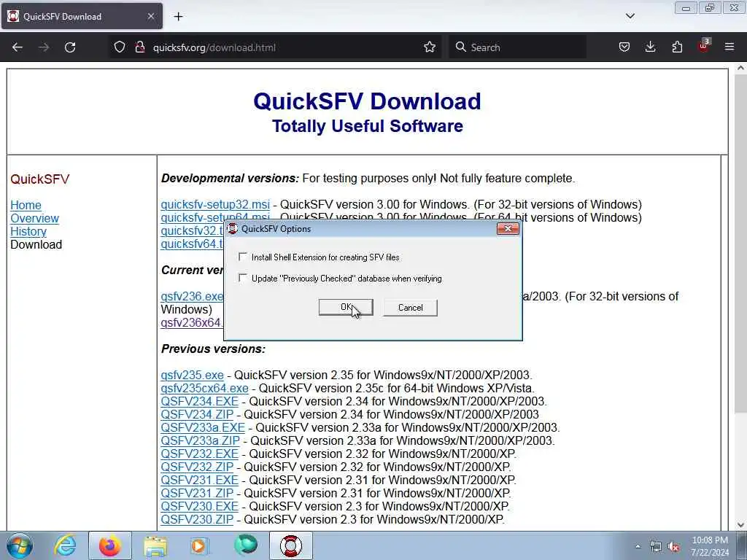Viewport: 747px width, 560px height.
Task: Open the Overview sidebar link
Action: (x=34, y=218)
